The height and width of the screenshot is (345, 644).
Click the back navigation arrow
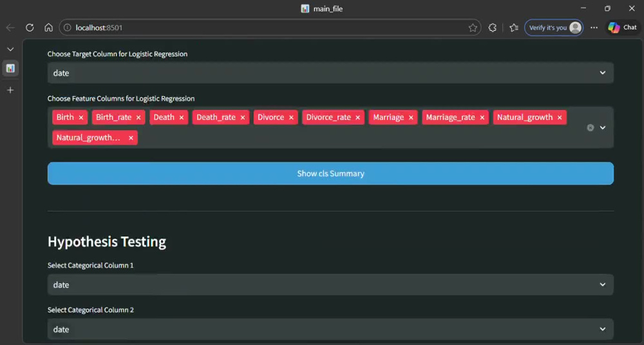pyautogui.click(x=10, y=28)
